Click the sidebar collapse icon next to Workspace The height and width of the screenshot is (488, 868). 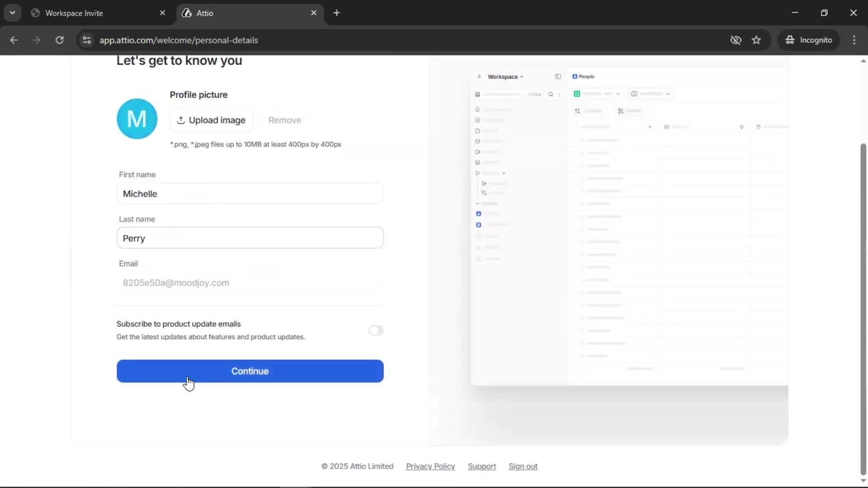(558, 77)
